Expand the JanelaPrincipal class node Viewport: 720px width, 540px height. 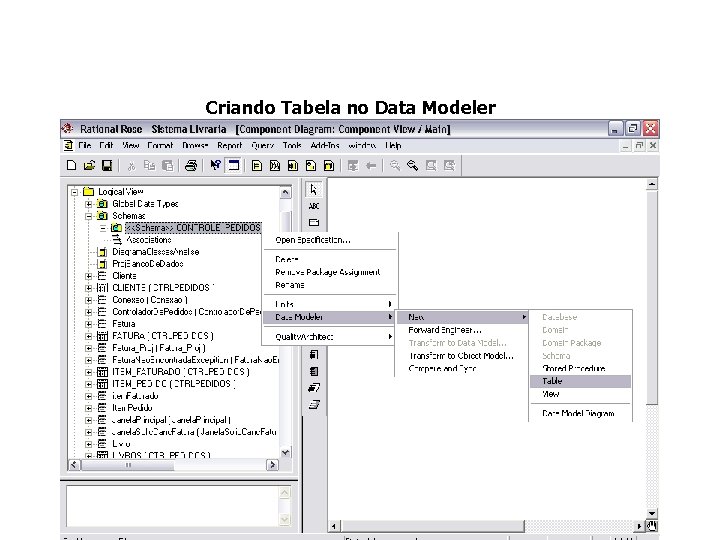tap(89, 420)
